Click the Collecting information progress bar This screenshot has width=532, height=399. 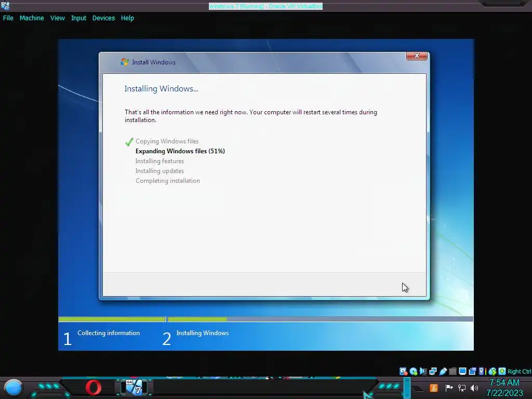pos(112,319)
